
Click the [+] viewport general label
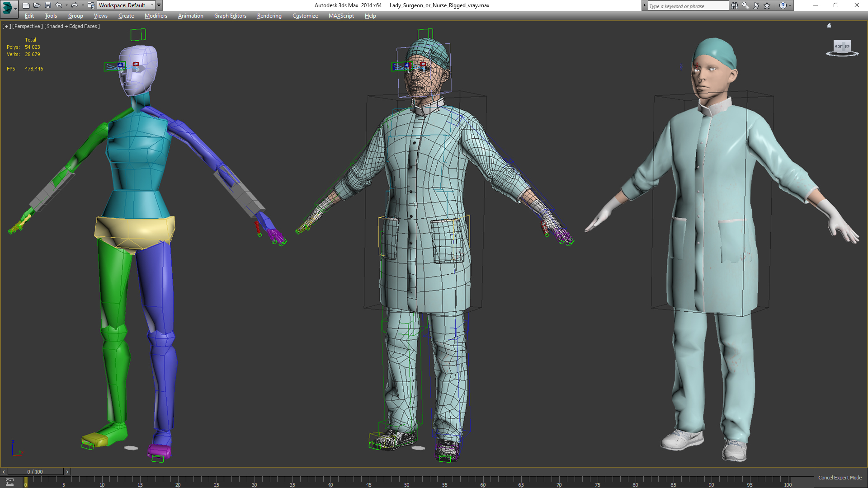click(6, 26)
